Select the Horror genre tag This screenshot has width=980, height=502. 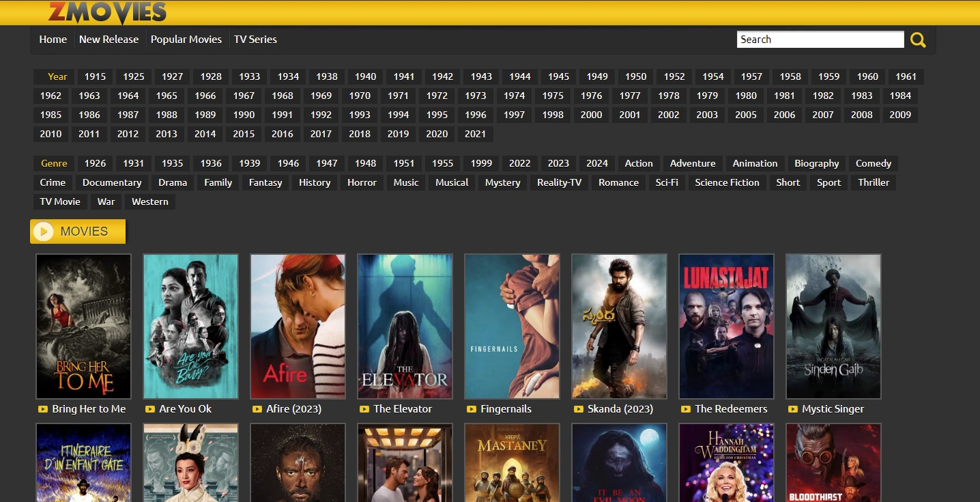[x=362, y=182]
